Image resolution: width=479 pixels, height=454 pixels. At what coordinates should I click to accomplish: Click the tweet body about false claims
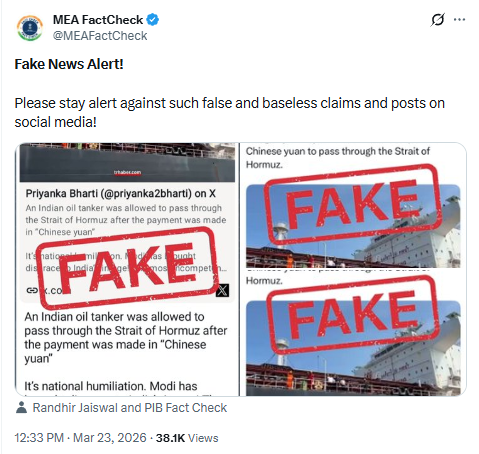pos(230,113)
